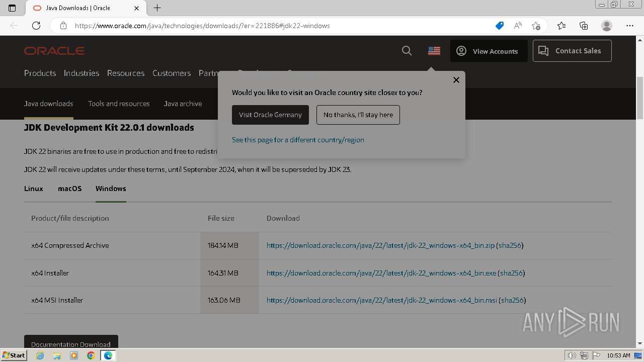Open the Products menu
The height and width of the screenshot is (362, 644).
pyautogui.click(x=40, y=73)
